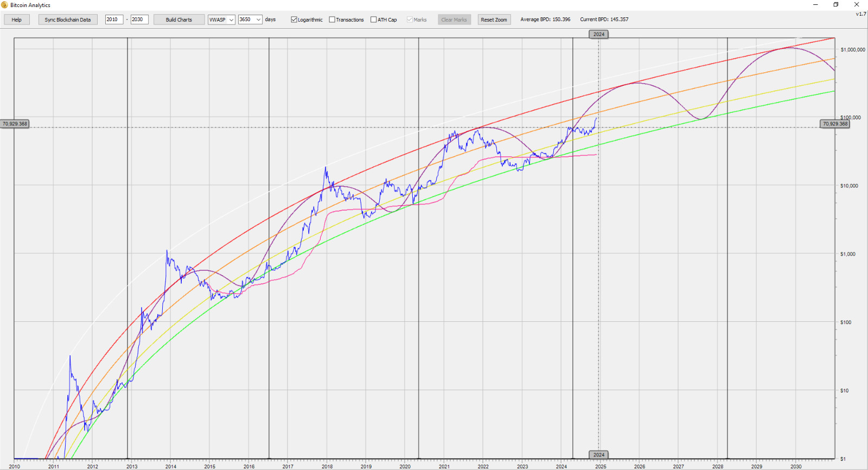Screen dimensions: 868x470
Task: Click Sync Blockchain Data button
Action: (x=68, y=20)
